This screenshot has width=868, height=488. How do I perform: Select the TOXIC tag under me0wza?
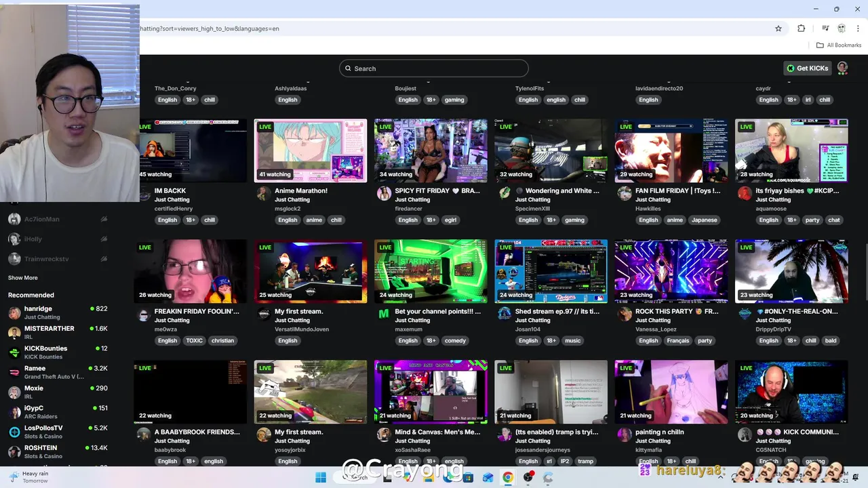(195, 340)
